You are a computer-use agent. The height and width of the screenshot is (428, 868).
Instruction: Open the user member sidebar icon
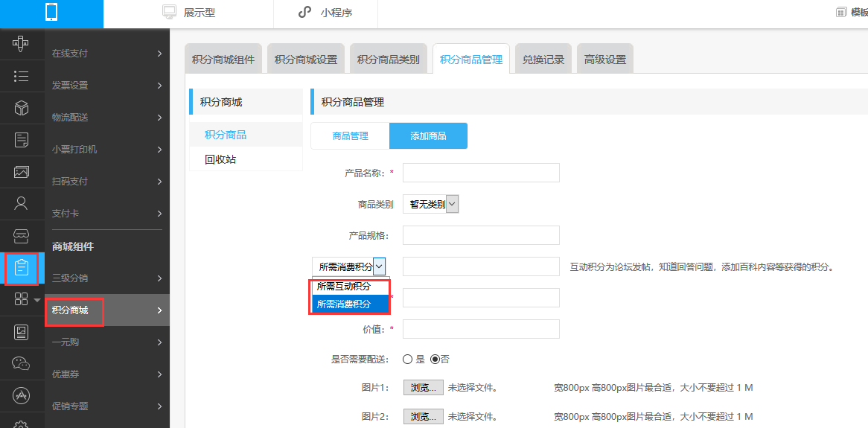(x=21, y=204)
